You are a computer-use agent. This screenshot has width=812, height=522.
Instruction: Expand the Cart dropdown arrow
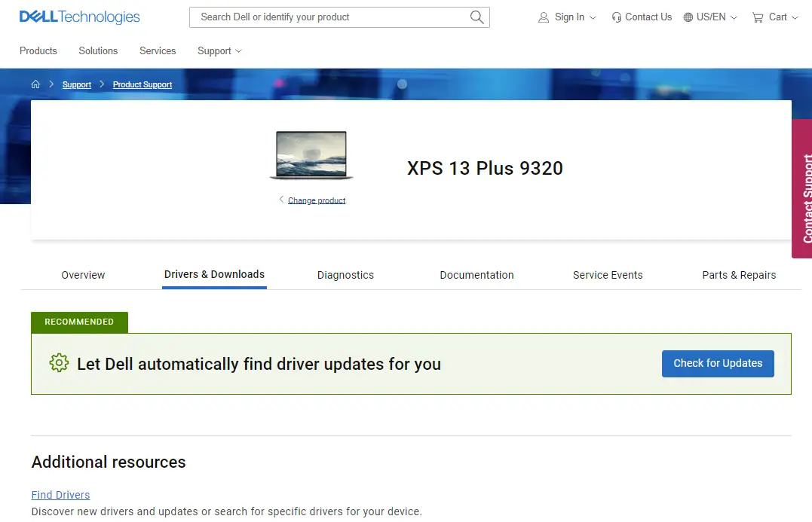795,18
